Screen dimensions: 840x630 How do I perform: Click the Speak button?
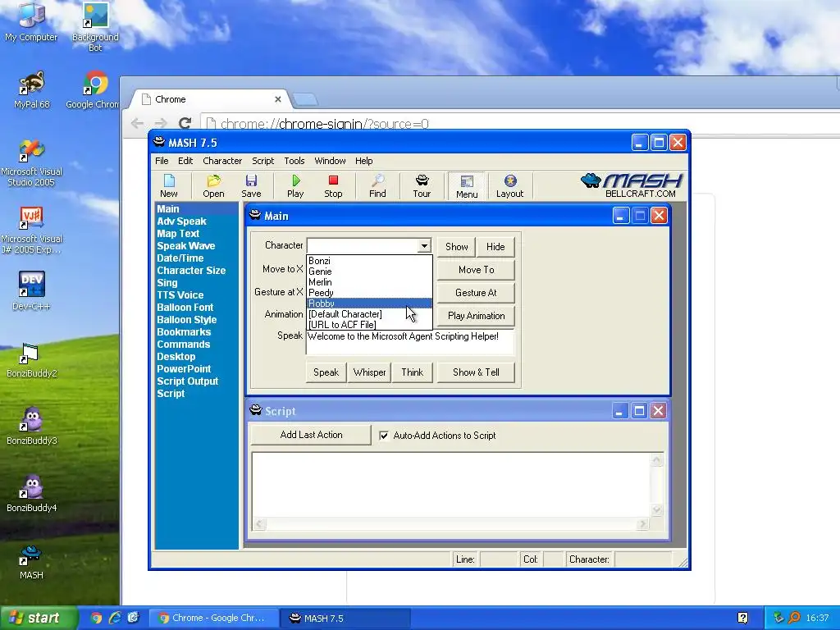tap(326, 372)
